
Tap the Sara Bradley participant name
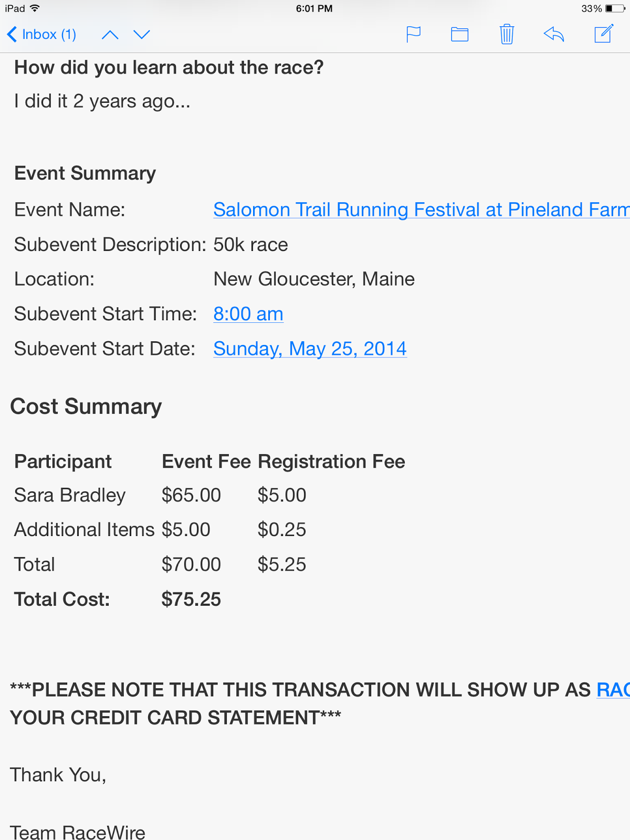tap(70, 495)
